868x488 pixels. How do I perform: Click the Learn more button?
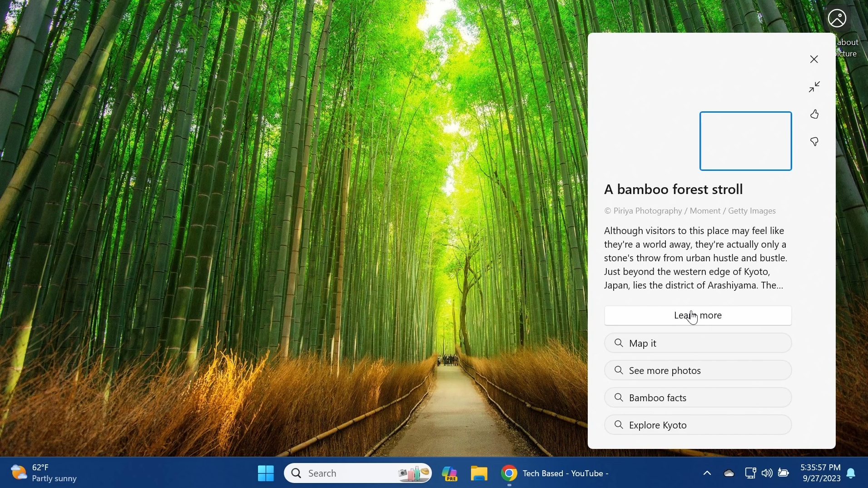698,315
